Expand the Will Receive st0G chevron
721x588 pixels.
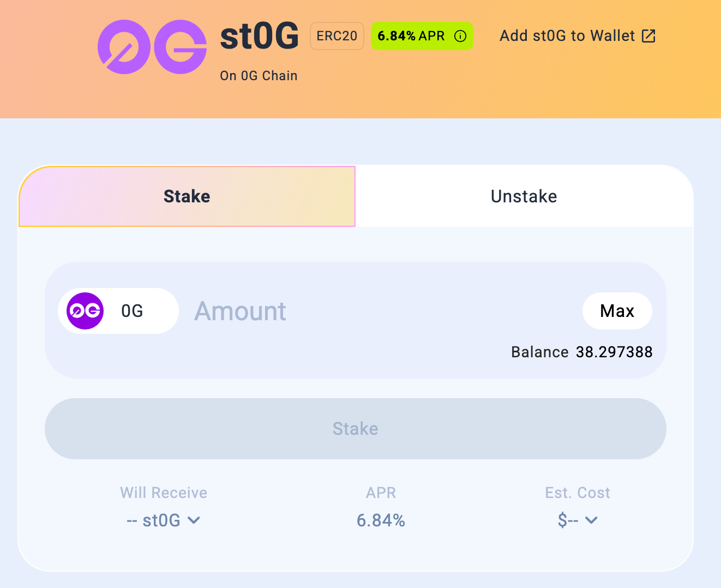tap(194, 520)
